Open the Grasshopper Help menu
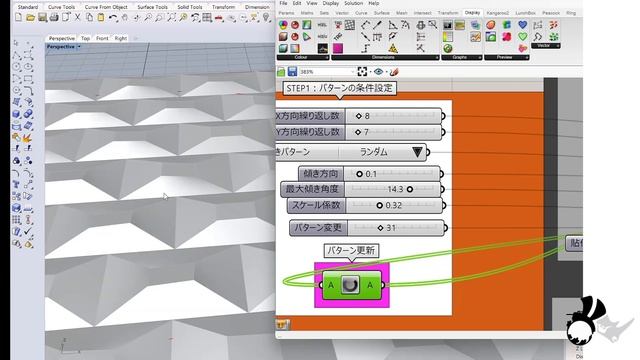The height and width of the screenshot is (360, 640). pyautogui.click(x=374, y=3)
